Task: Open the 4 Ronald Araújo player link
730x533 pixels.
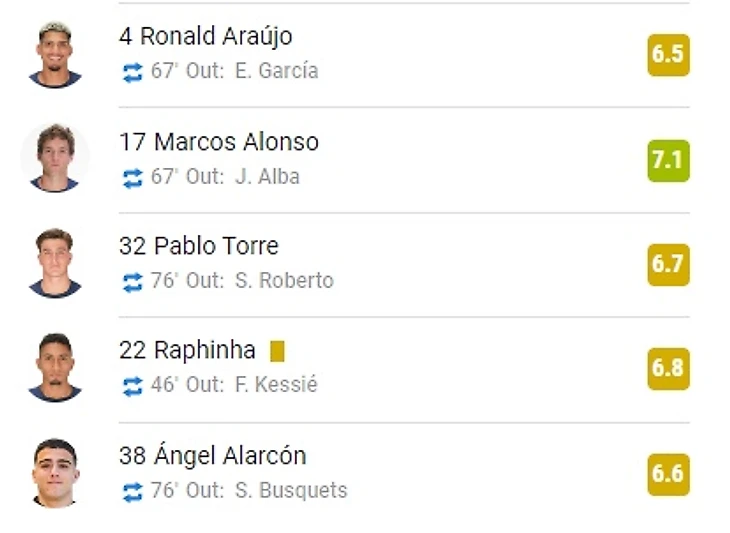Action: (x=205, y=37)
